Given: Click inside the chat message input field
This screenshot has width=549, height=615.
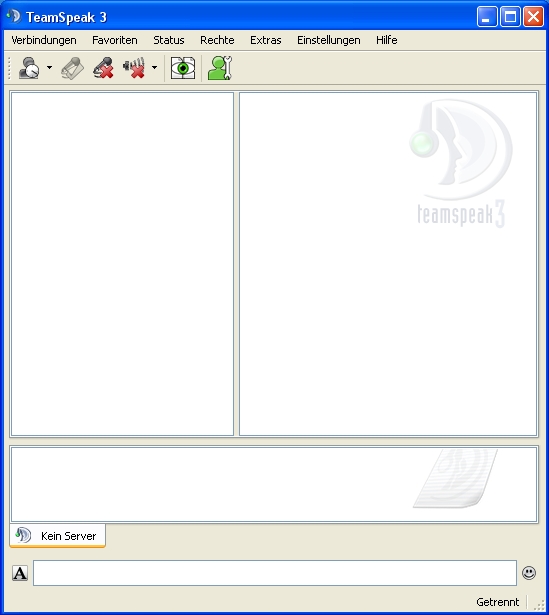Looking at the screenshot, I should pos(275,573).
